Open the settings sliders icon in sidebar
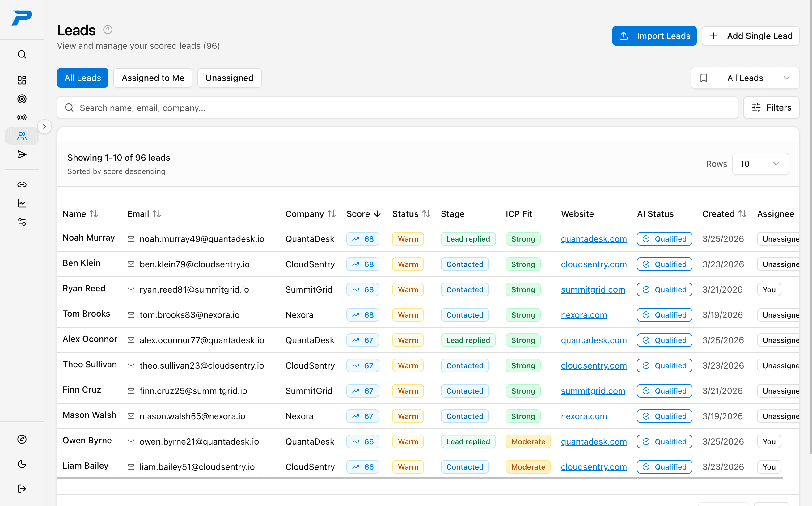 [x=22, y=221]
